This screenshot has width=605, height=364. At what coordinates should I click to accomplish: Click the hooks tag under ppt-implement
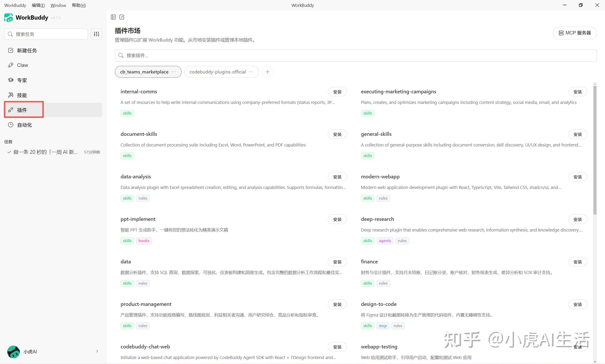144,241
